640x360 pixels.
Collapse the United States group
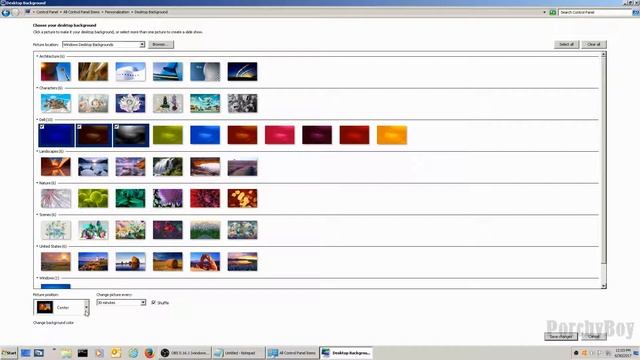coord(37,246)
